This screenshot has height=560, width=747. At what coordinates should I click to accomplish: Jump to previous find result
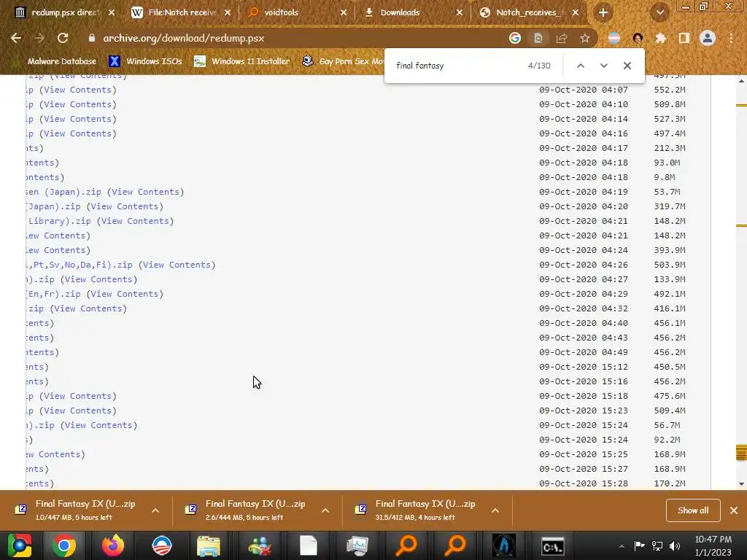click(580, 66)
